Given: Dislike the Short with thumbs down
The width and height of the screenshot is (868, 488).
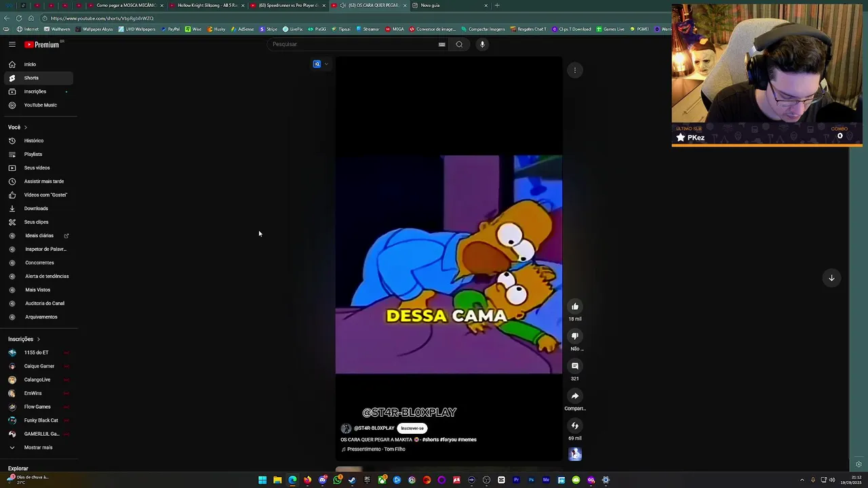Looking at the screenshot, I should coord(575,336).
